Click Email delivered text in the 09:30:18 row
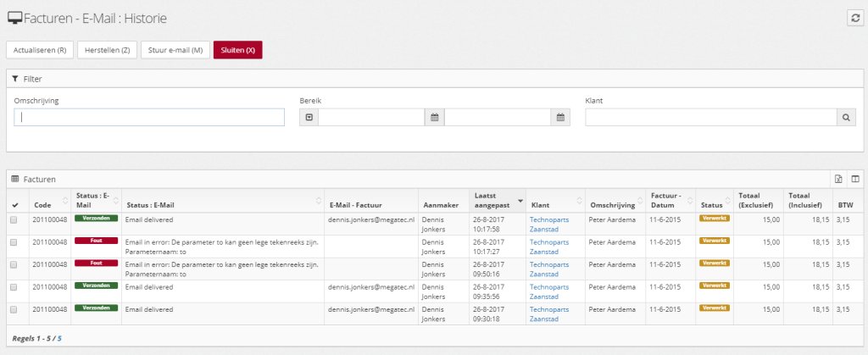The width and height of the screenshot is (868, 355). [x=149, y=309]
